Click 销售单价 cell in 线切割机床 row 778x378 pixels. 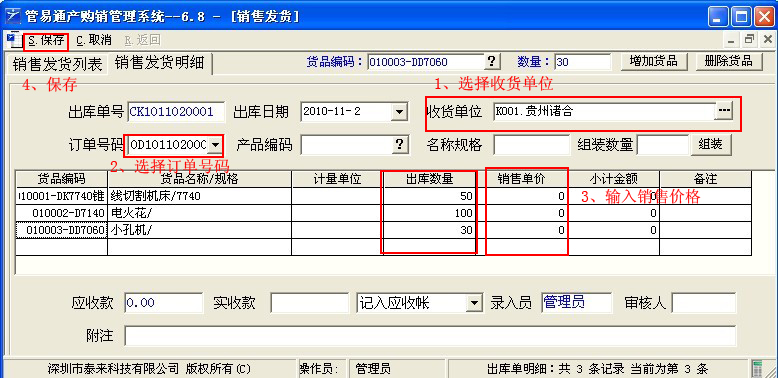click(521, 196)
